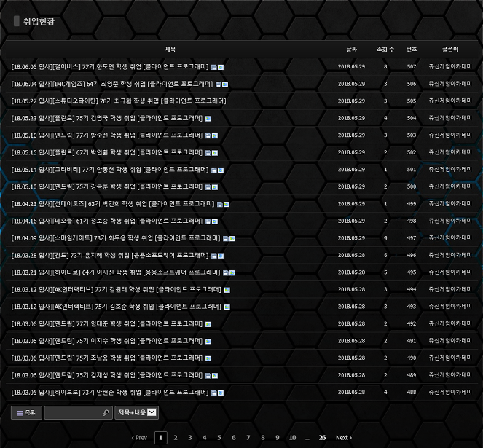Click file attachment icon on 선데이토즈 post 499
483x448 pixels.
[220, 204]
